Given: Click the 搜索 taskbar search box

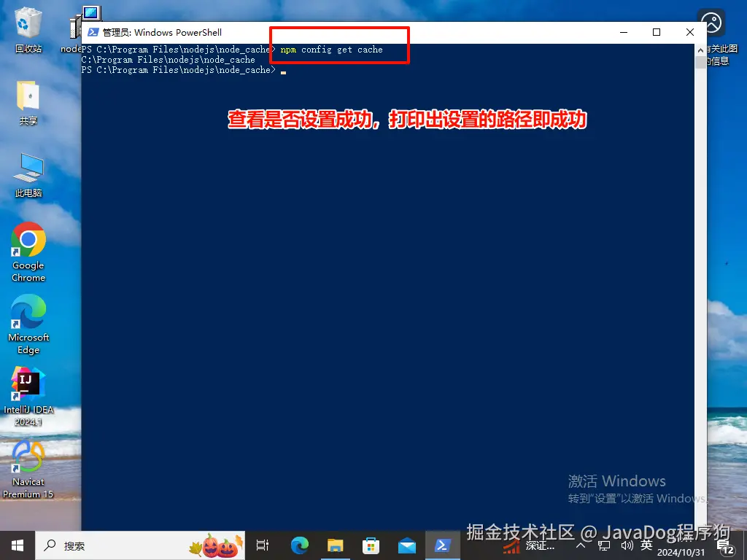Looking at the screenshot, I should pyautogui.click(x=140, y=545).
